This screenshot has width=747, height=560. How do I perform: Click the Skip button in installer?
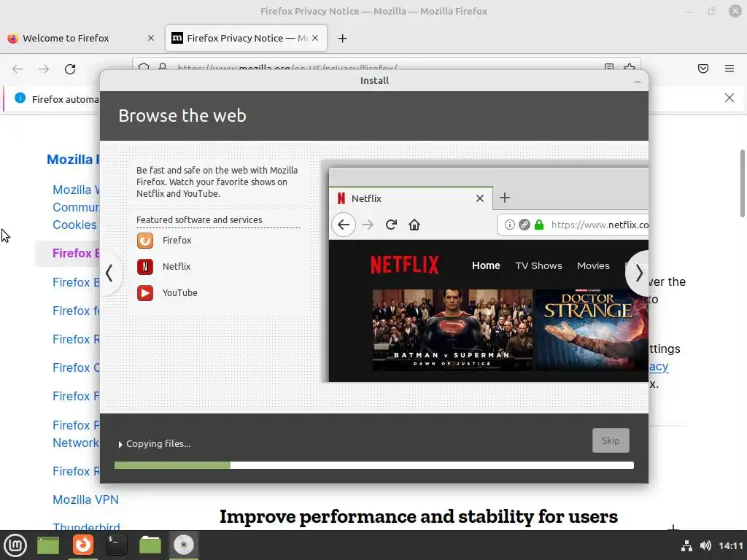pos(611,440)
